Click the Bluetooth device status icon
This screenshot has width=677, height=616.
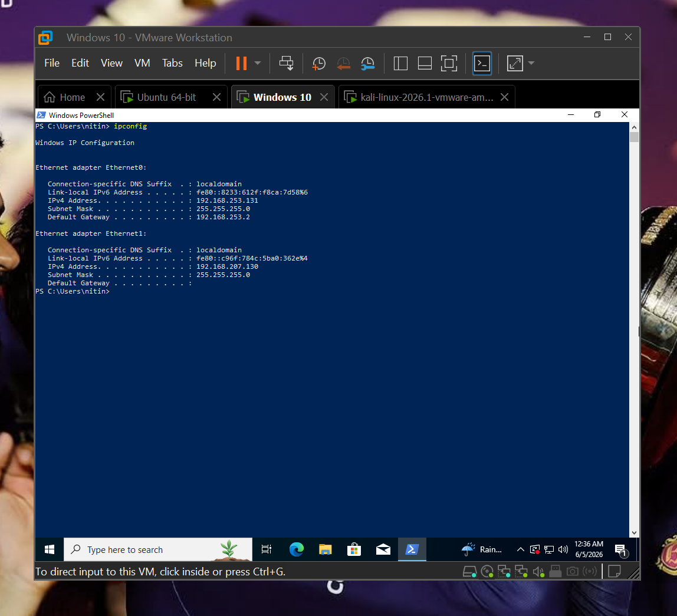tap(590, 572)
